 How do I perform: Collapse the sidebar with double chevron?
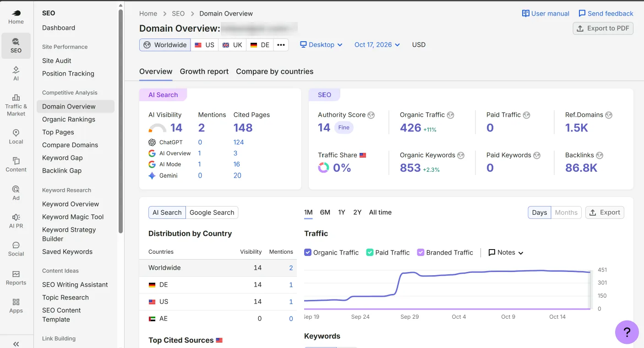(x=16, y=344)
